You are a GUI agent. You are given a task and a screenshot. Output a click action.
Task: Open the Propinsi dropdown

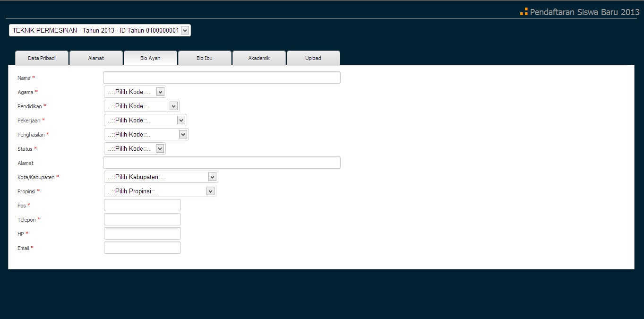(160, 191)
